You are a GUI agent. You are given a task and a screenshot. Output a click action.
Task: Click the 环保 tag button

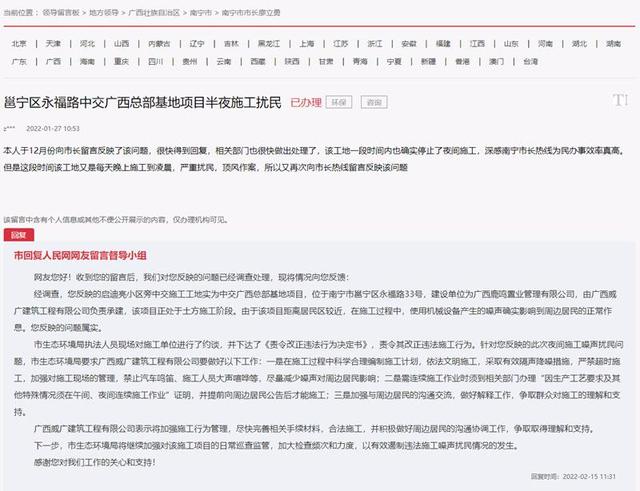click(x=339, y=102)
